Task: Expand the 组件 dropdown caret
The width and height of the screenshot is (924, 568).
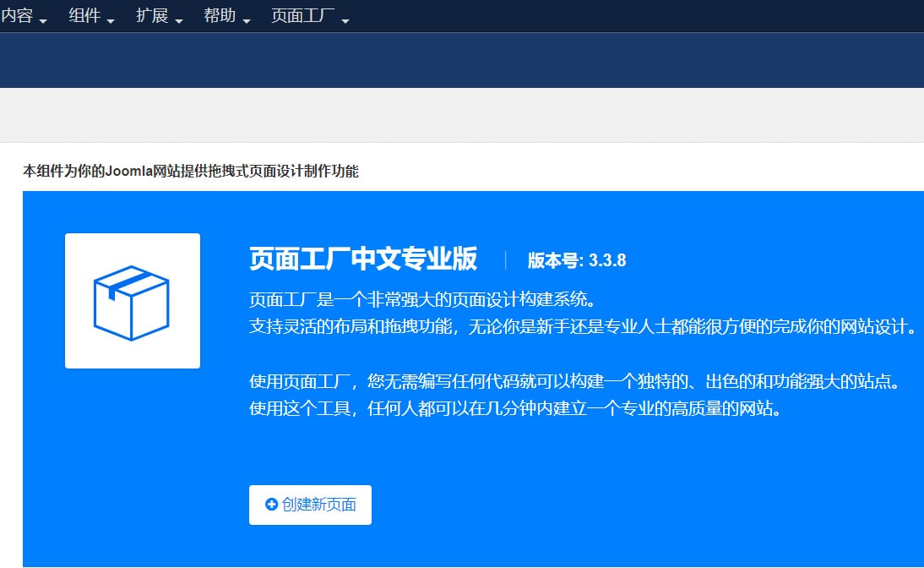Action: coord(110,21)
